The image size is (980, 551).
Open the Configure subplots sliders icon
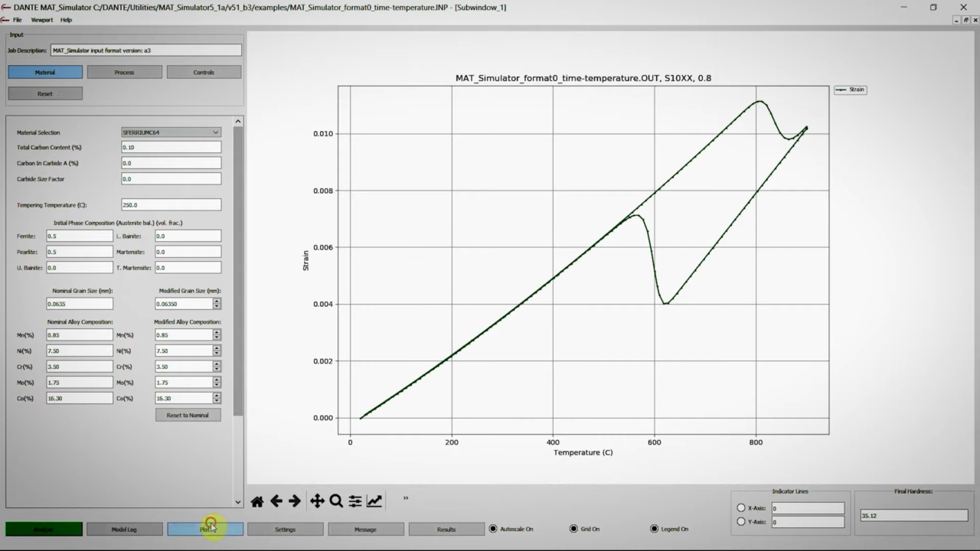click(x=355, y=501)
